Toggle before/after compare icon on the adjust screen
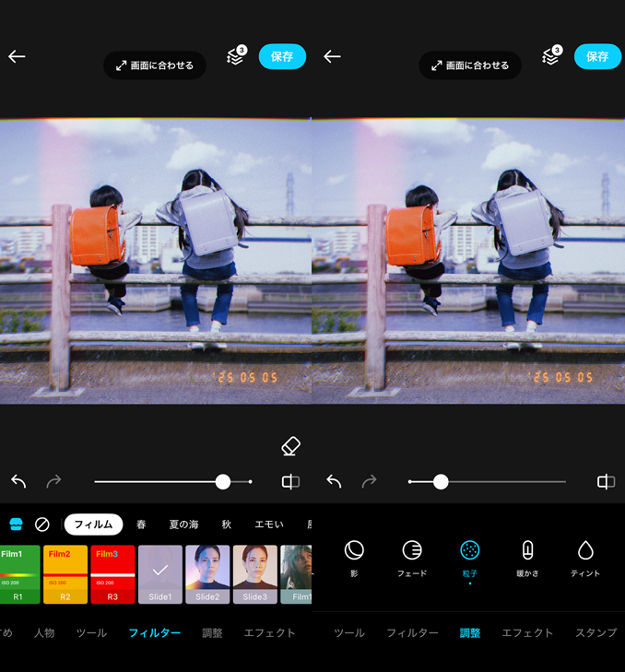The width and height of the screenshot is (625, 672). [x=606, y=482]
